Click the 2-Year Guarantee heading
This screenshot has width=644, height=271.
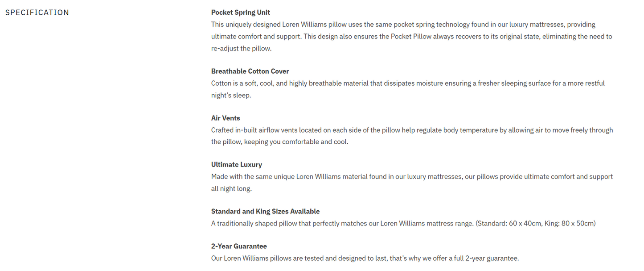pyautogui.click(x=239, y=246)
